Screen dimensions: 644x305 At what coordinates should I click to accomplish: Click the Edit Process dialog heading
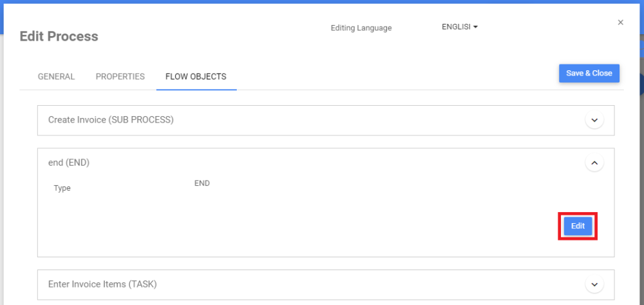[x=59, y=36]
